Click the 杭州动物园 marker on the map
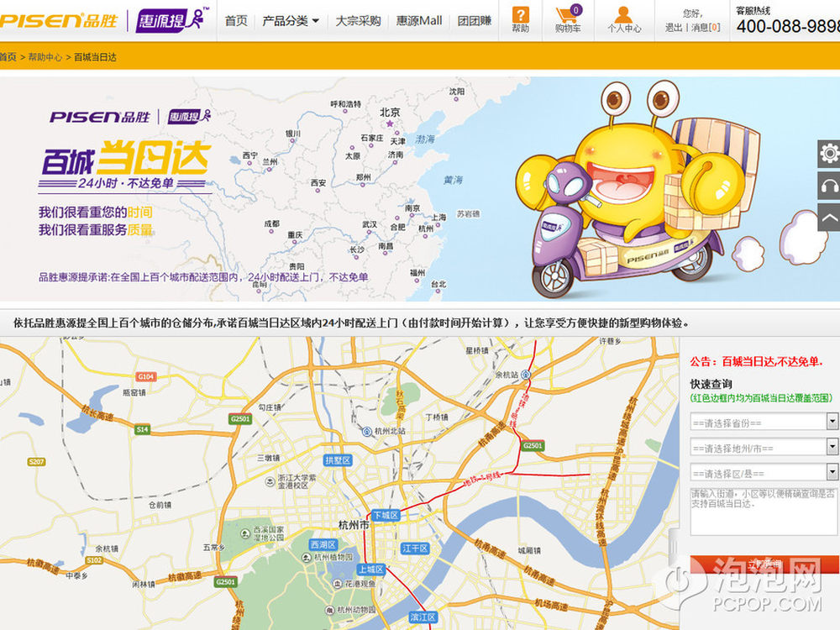 pyautogui.click(x=329, y=610)
